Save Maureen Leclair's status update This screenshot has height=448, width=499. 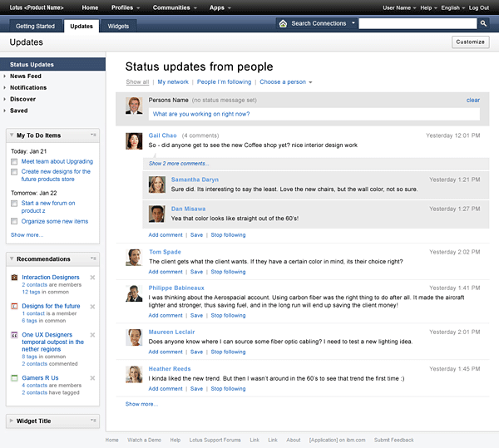pyautogui.click(x=196, y=352)
